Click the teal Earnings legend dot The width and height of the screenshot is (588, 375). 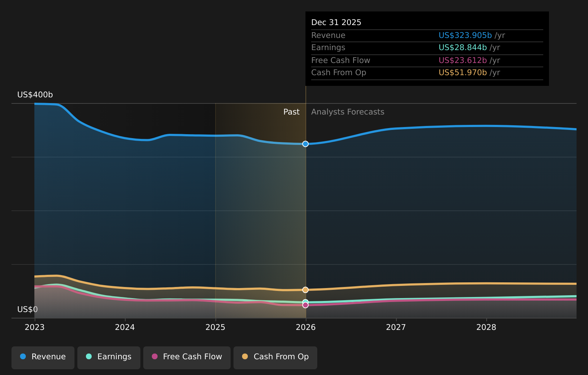(x=88, y=356)
